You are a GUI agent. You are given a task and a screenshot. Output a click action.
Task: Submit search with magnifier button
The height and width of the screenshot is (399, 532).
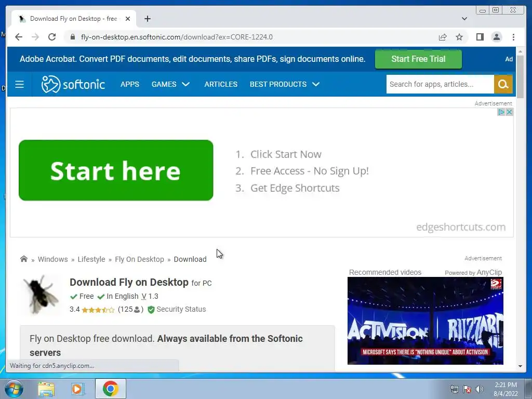tap(503, 84)
